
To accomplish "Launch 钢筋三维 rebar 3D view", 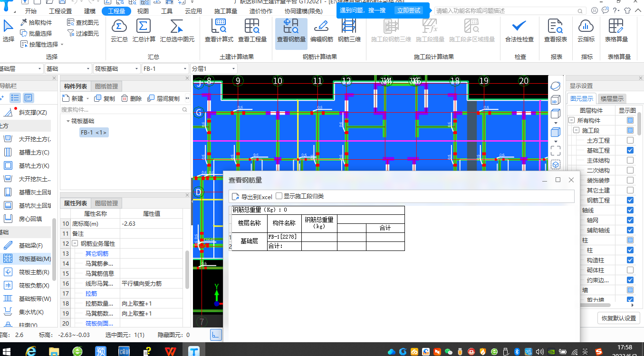I will coord(349,31).
